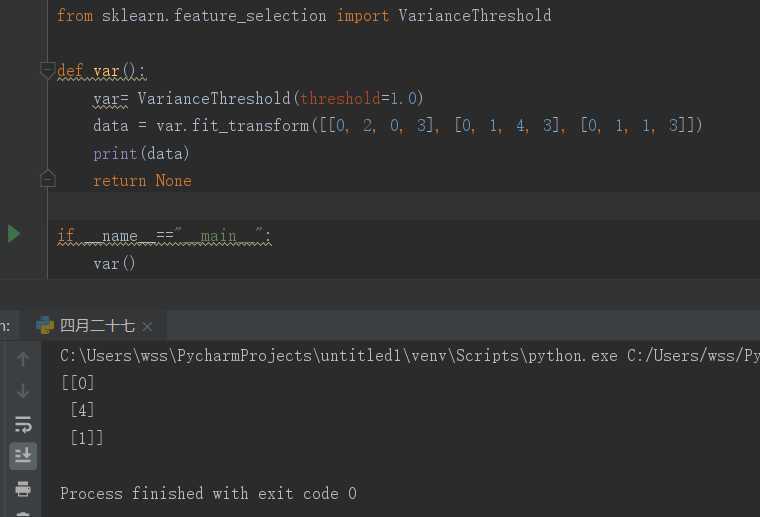
Task: Click the var() call at bottom
Action: (x=114, y=264)
